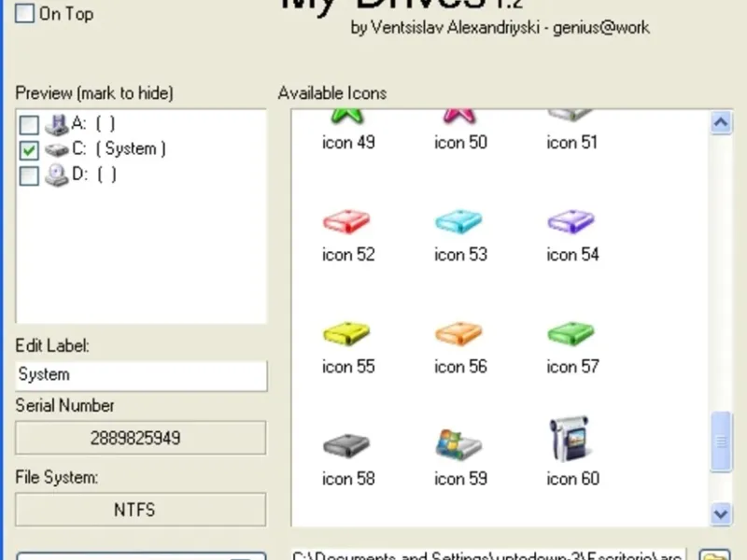Click the Serial Number 2889825949 box
The image size is (747, 560).
point(141,438)
